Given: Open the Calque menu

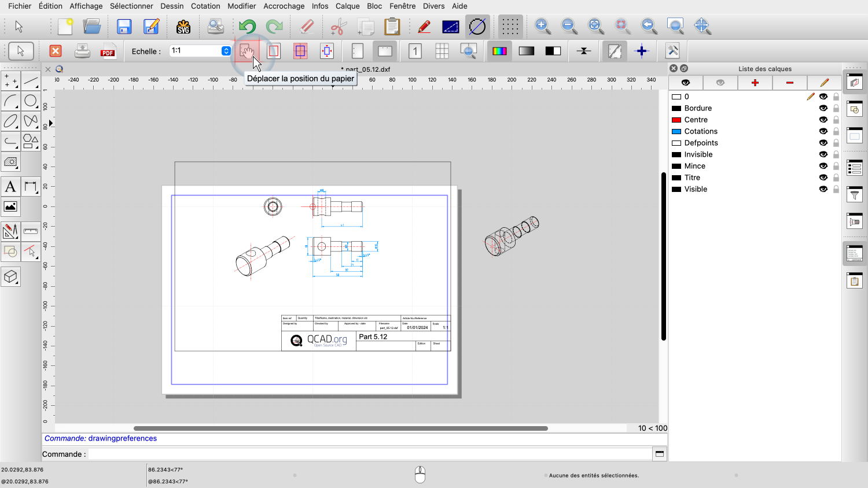Looking at the screenshot, I should coord(347,6).
